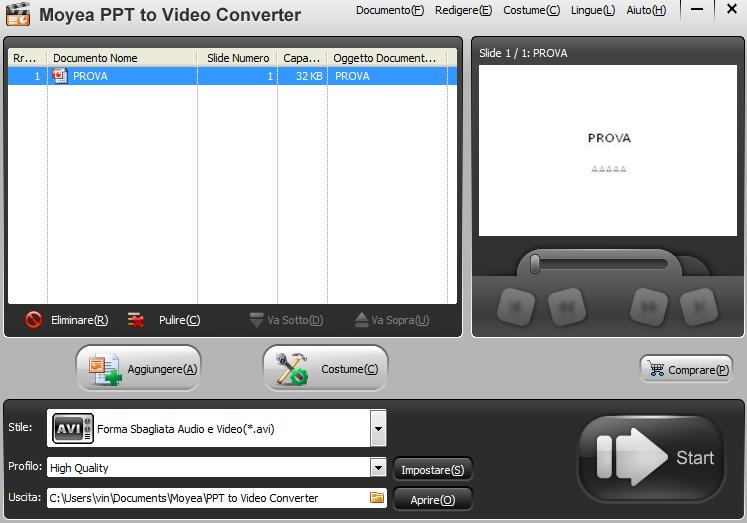Viewport: 747px width, 523px height.
Task: Click the fast-forward playback button
Action: click(x=649, y=307)
